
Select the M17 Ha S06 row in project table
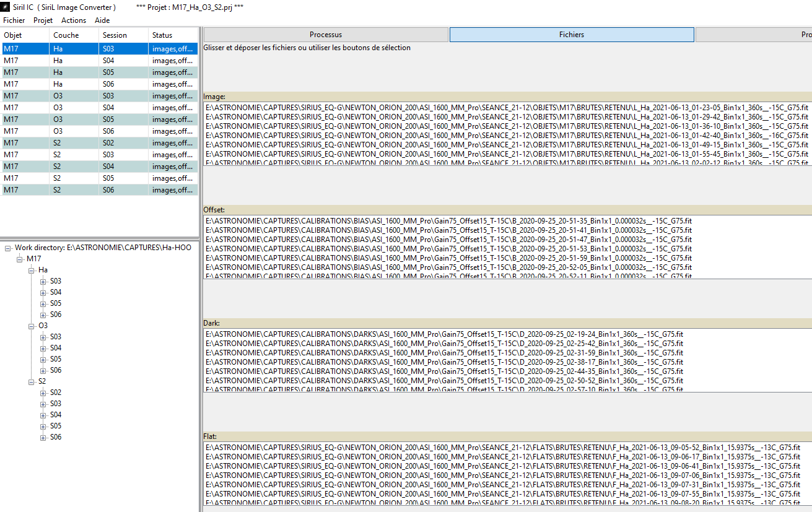tap(99, 84)
